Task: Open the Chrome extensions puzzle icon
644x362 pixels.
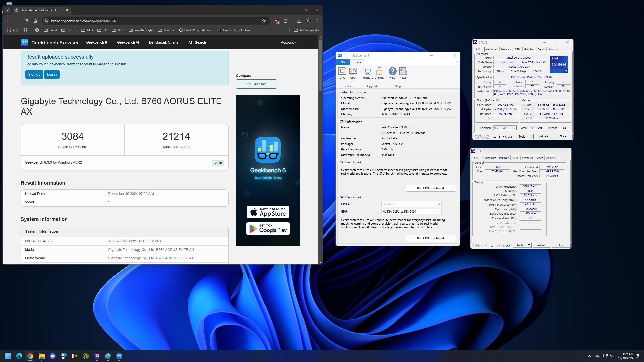Action: tap(285, 21)
